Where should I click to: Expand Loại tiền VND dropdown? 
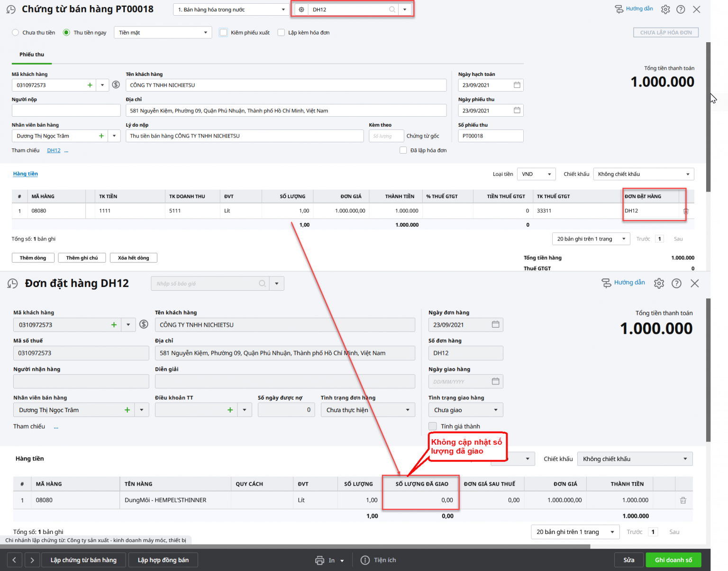(x=536, y=174)
